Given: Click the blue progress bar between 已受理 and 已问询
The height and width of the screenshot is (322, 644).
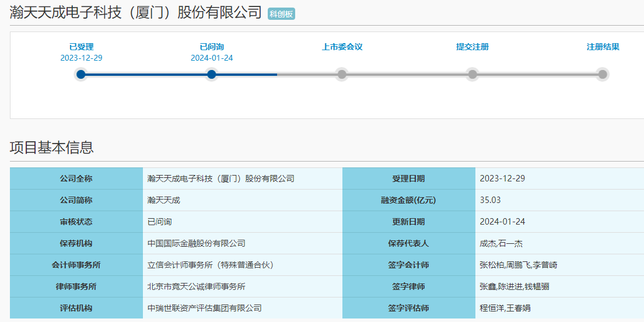Looking at the screenshot, I should [146, 74].
